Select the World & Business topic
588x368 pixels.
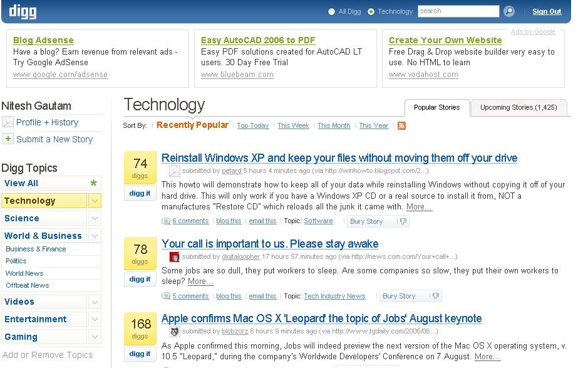coord(43,236)
